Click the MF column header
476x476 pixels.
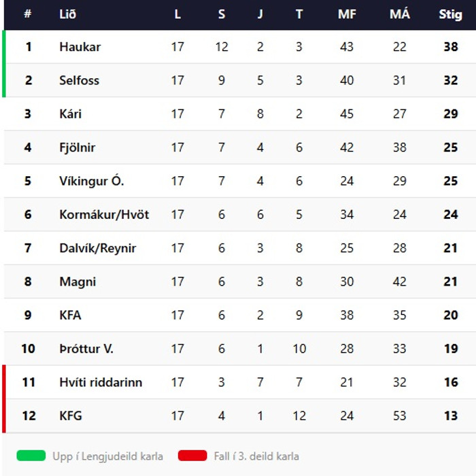click(x=347, y=14)
